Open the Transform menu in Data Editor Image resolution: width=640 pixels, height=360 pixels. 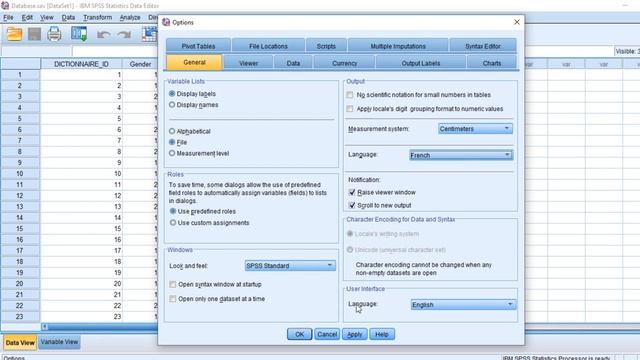pyautogui.click(x=98, y=18)
